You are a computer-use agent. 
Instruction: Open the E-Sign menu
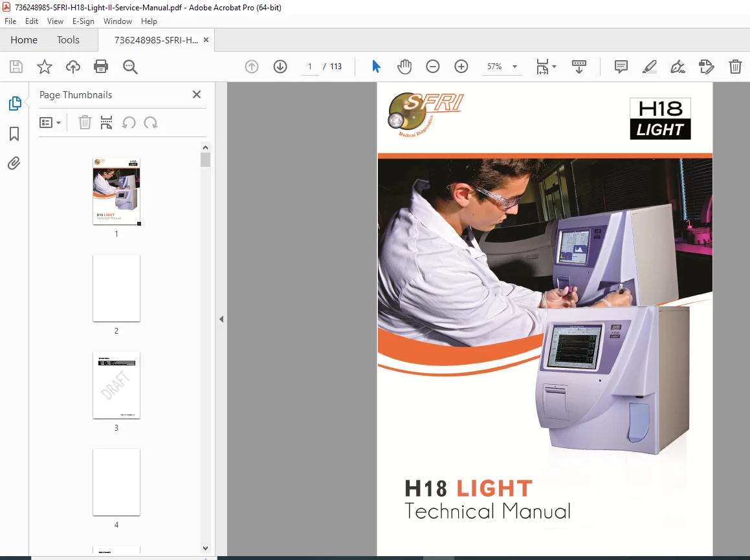tap(83, 21)
